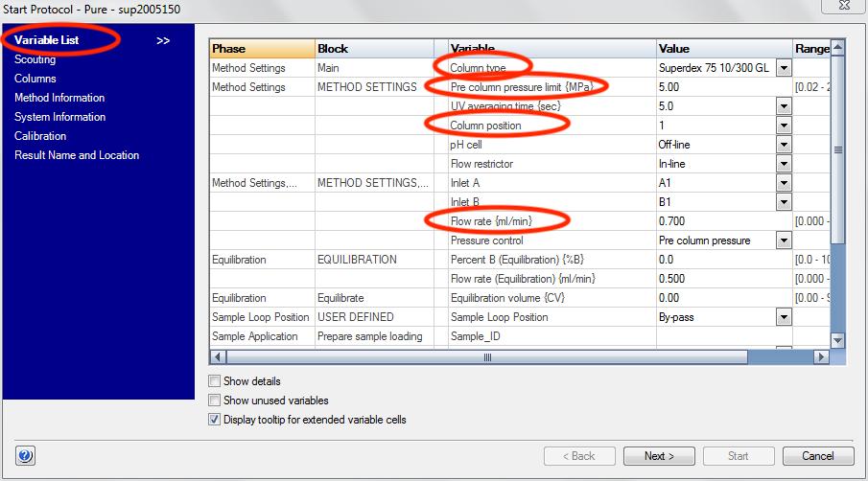Select Method Information in the sidebar
This screenshot has height=481, width=868.
coord(59,98)
